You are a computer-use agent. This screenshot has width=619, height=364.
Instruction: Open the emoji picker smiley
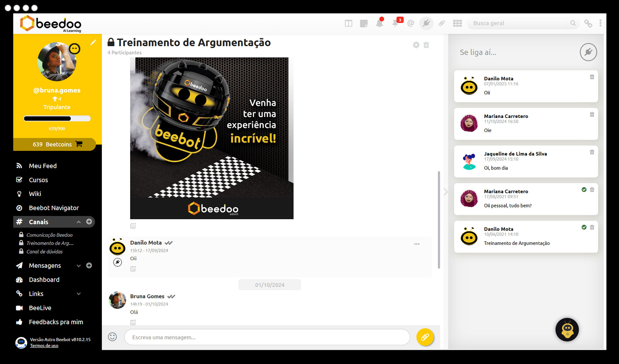(112, 337)
